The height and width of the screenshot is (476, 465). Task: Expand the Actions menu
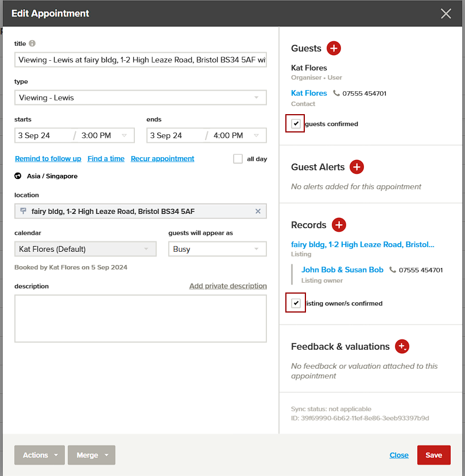click(39, 455)
